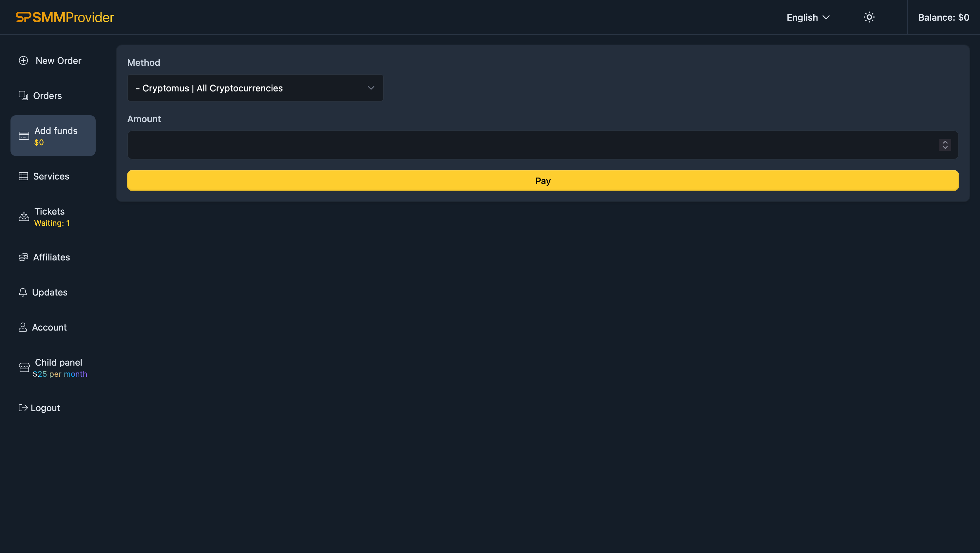Viewport: 980px width, 553px height.
Task: Click the Tickets inbox icon
Action: pyautogui.click(x=24, y=217)
